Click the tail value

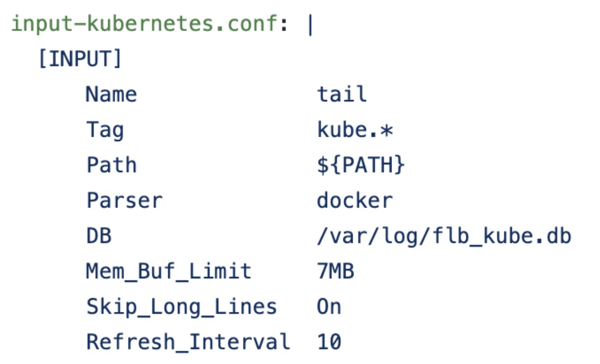(342, 94)
